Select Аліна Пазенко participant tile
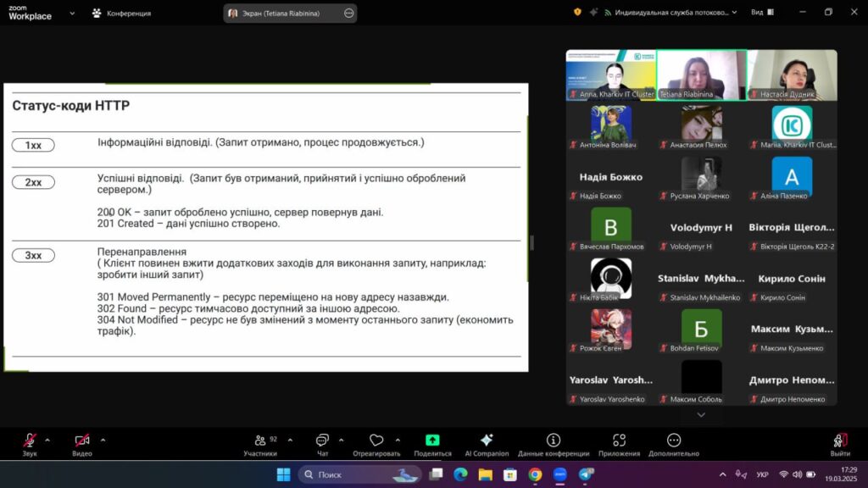Screen dimensions: 868x488 coord(793,177)
